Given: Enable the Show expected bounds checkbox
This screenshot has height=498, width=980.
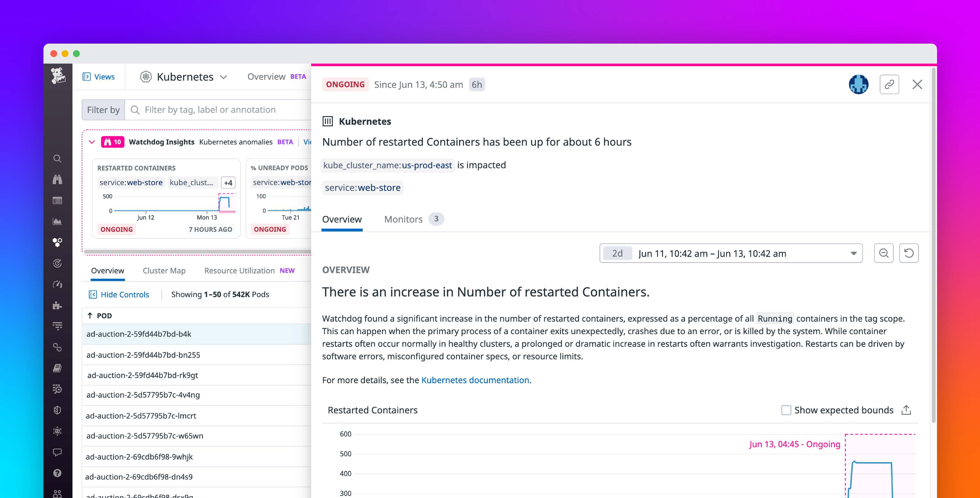Looking at the screenshot, I should click(x=786, y=410).
